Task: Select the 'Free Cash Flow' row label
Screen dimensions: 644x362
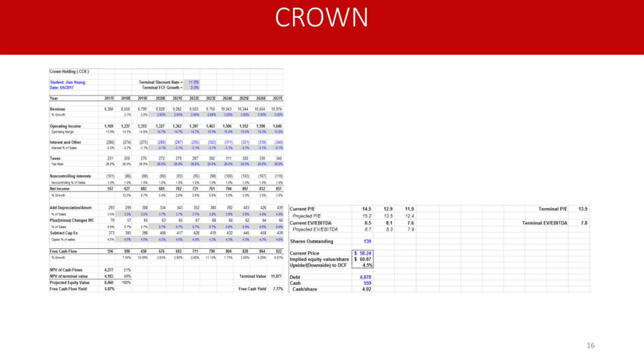Action: pos(63,251)
